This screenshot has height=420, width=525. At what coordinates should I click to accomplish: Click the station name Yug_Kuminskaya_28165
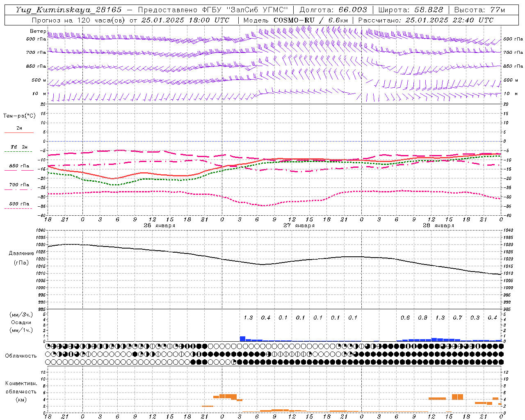69,10
